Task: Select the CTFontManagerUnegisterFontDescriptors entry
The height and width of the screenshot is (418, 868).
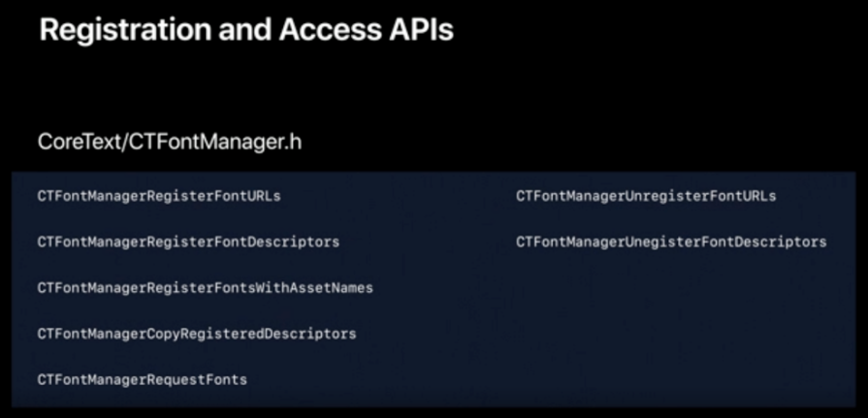Action: tap(671, 241)
